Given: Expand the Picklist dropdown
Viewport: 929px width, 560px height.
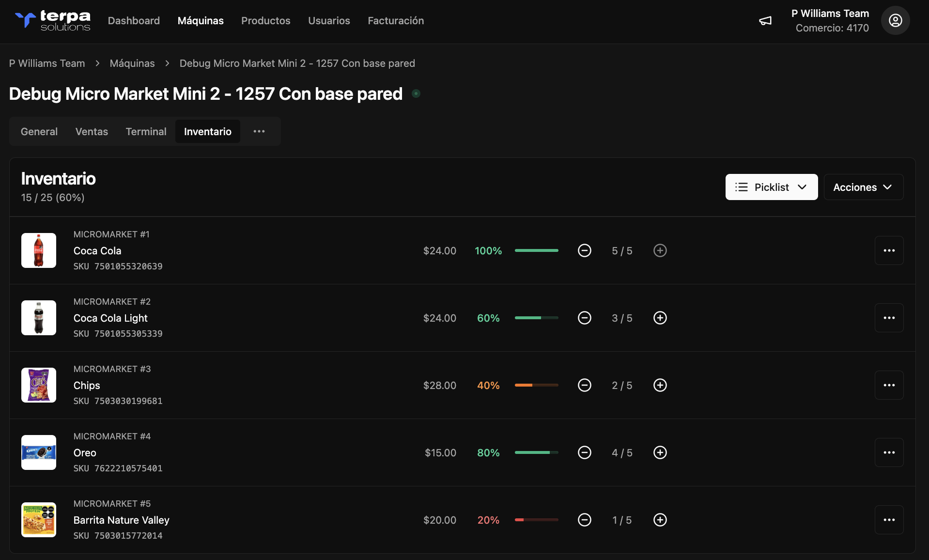Looking at the screenshot, I should 771,187.
